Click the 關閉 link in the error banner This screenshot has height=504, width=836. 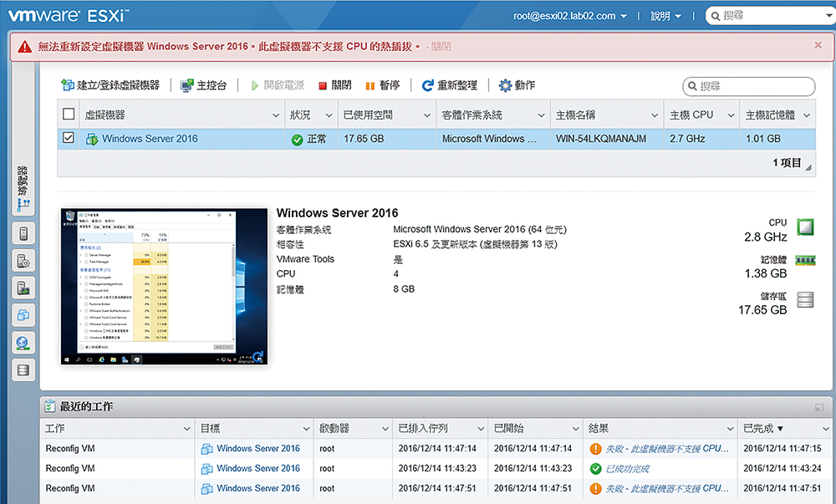pos(441,47)
